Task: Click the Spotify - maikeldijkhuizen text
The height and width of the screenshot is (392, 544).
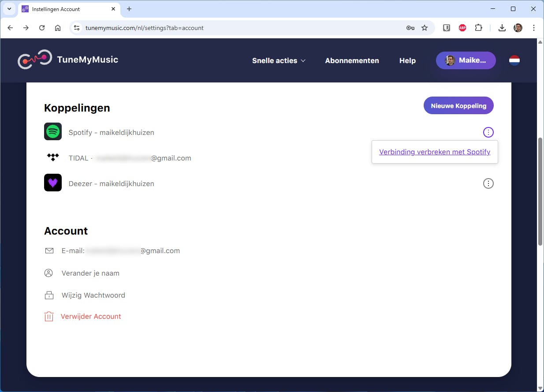Action: click(112, 132)
